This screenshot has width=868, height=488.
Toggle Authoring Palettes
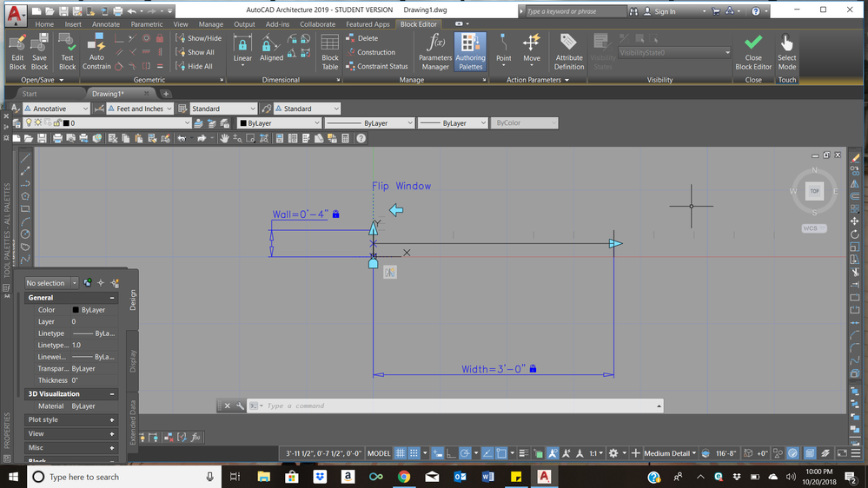click(x=470, y=52)
